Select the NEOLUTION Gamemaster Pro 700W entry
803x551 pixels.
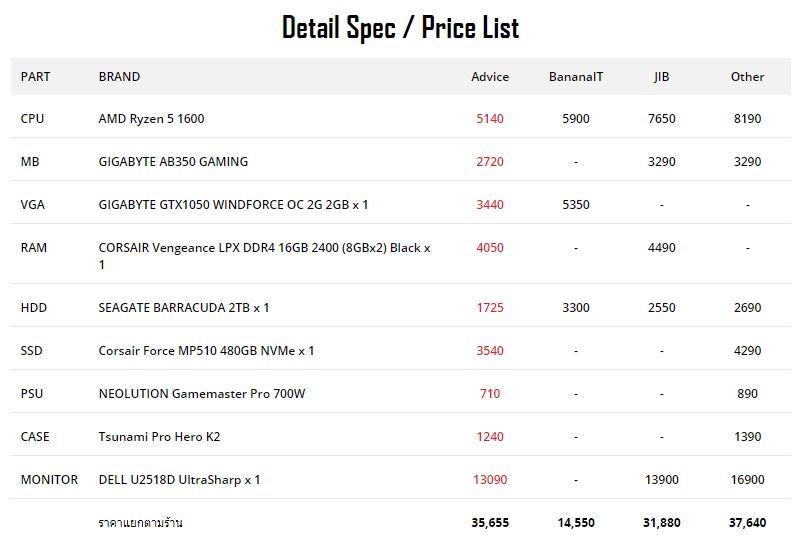point(202,394)
